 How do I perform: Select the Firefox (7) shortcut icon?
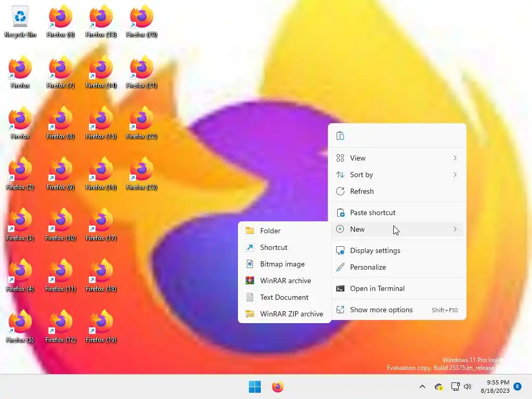60,72
